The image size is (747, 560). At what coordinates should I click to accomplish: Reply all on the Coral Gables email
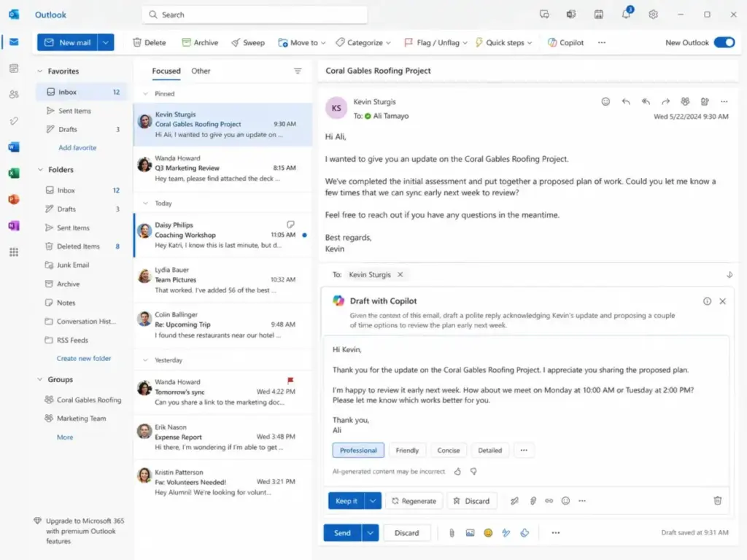[646, 101]
